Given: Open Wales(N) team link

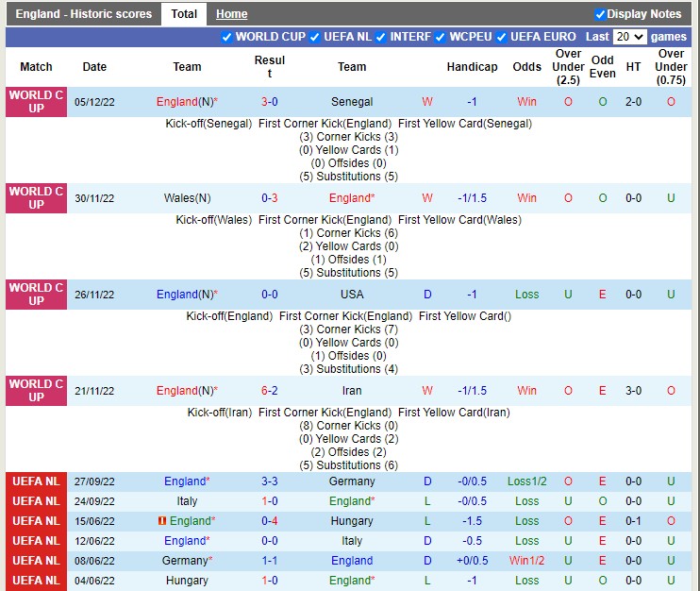Looking at the screenshot, I should tap(187, 198).
